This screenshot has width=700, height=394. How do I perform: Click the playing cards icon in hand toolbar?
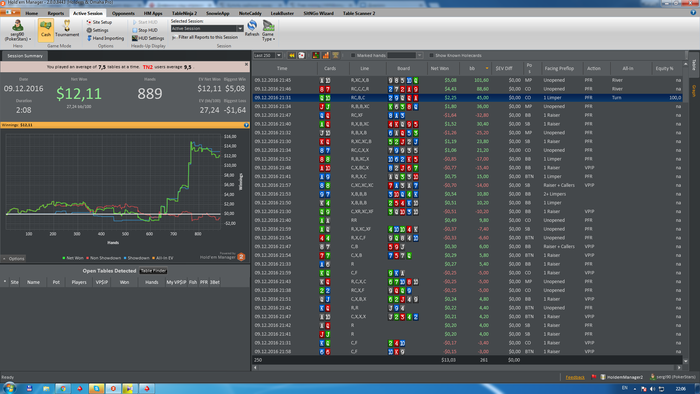[301, 55]
